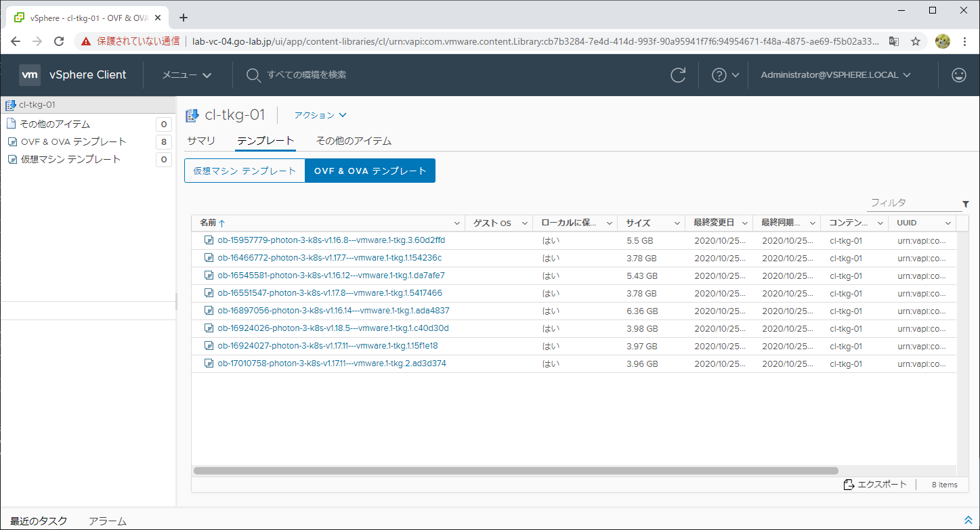
Task: Click the vSphere Client vm logo
Action: coord(30,75)
